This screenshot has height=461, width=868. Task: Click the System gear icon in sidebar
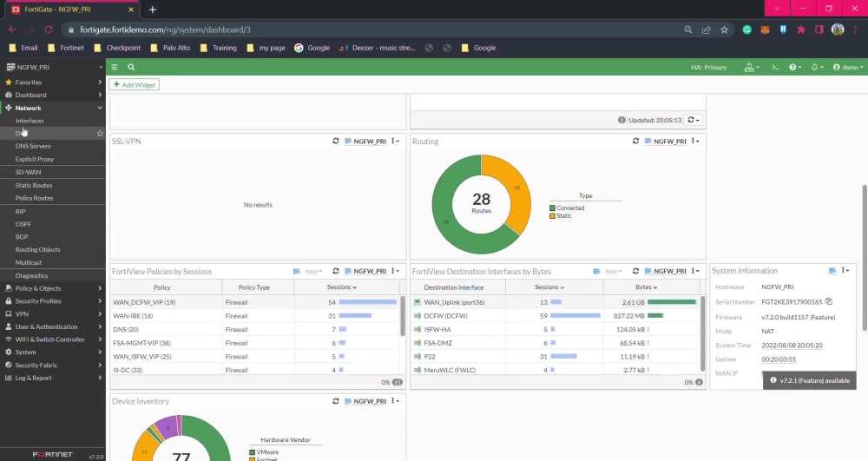coord(9,352)
